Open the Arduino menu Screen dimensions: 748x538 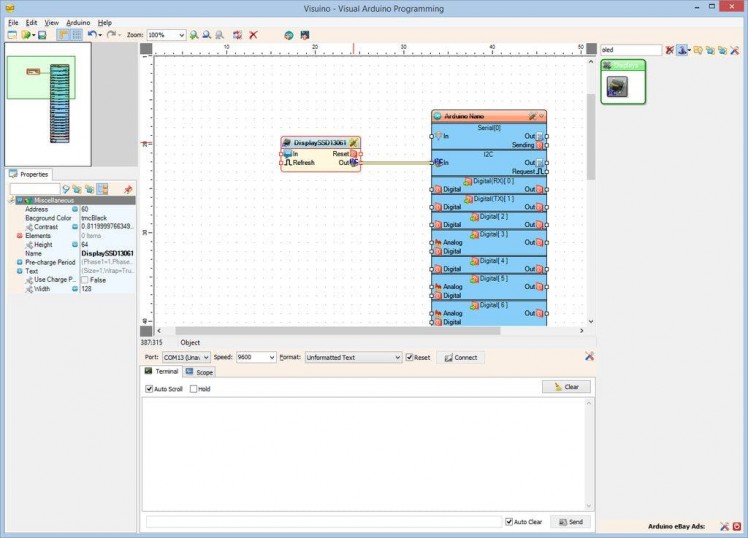(77, 21)
